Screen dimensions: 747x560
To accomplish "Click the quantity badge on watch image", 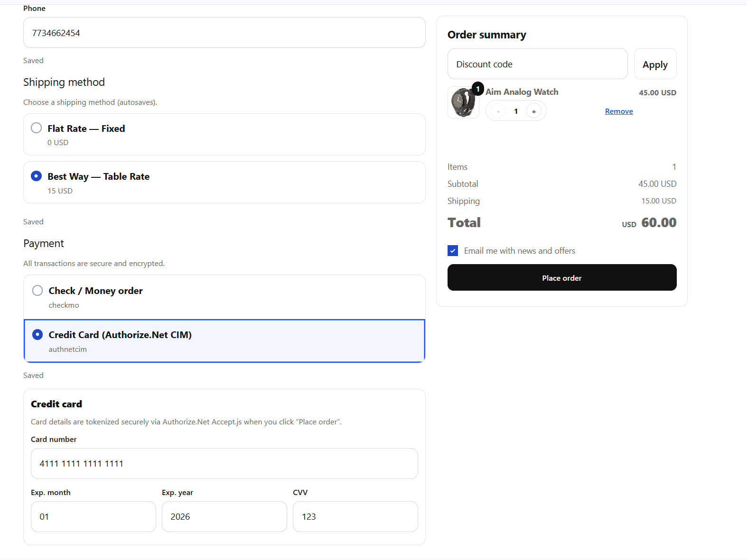I will (x=478, y=89).
